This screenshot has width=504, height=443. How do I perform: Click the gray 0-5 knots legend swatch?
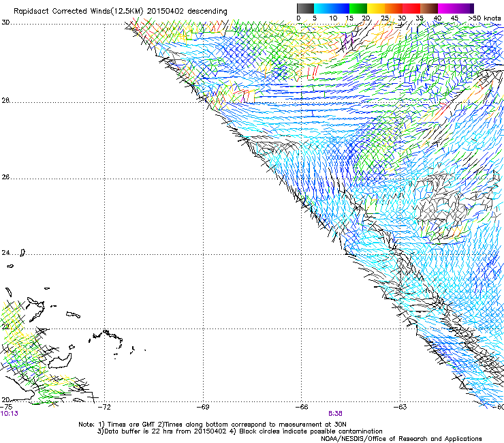[305, 8]
